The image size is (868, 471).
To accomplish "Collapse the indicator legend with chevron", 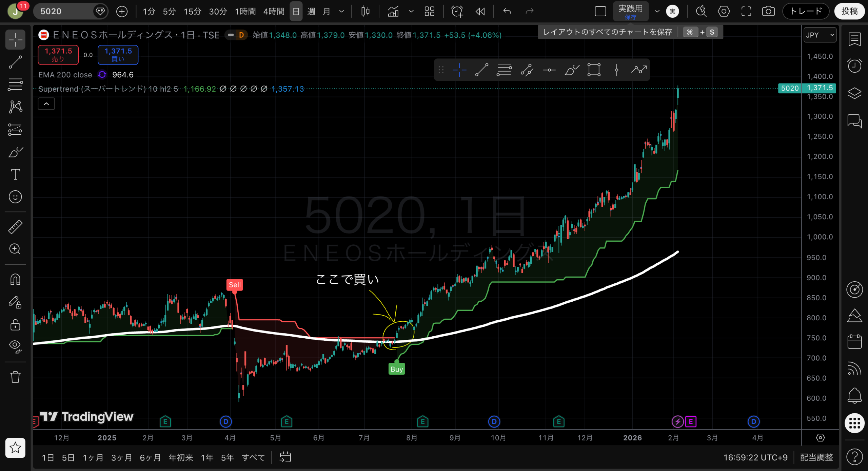I will click(x=46, y=104).
